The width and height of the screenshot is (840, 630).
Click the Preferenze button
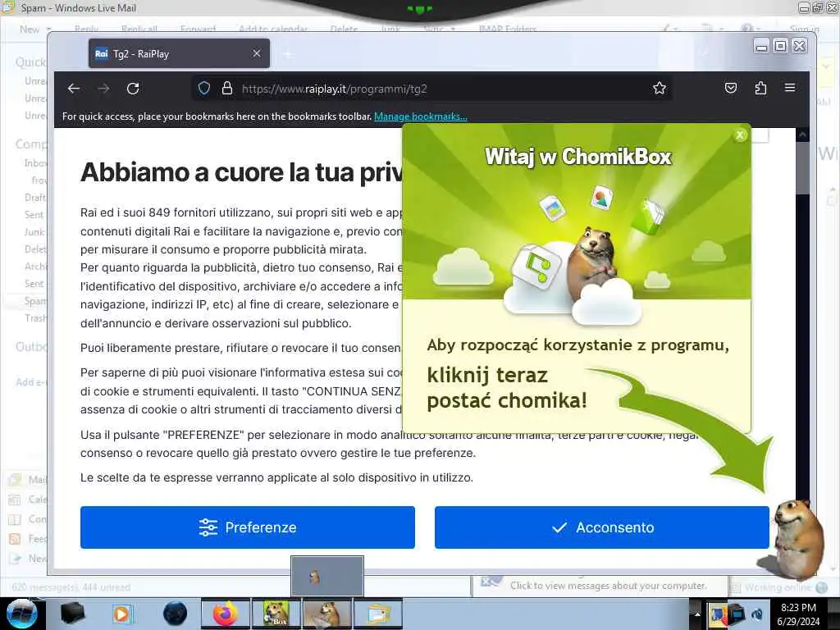point(248,527)
